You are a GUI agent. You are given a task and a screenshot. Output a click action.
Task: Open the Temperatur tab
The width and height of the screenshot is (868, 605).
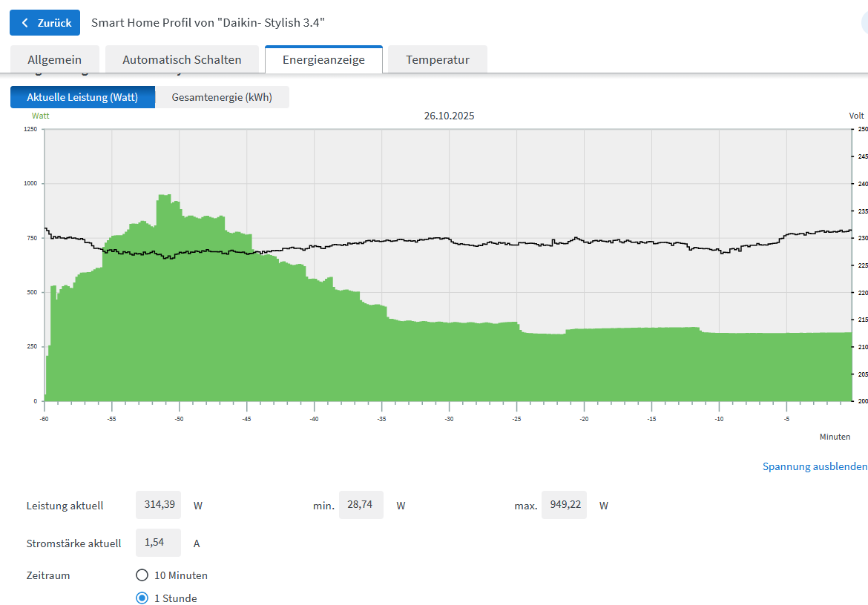pyautogui.click(x=437, y=60)
